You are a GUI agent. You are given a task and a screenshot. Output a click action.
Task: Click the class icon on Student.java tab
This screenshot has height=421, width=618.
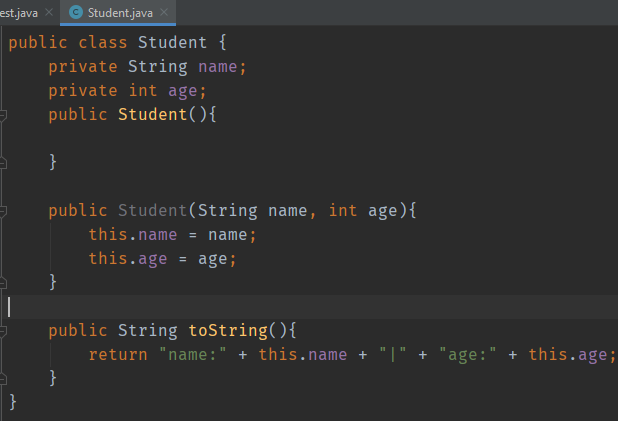(76, 13)
